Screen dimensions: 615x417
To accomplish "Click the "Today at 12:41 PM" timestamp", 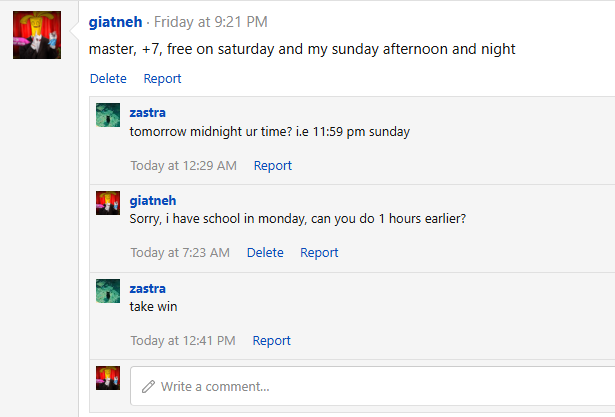I will [183, 340].
